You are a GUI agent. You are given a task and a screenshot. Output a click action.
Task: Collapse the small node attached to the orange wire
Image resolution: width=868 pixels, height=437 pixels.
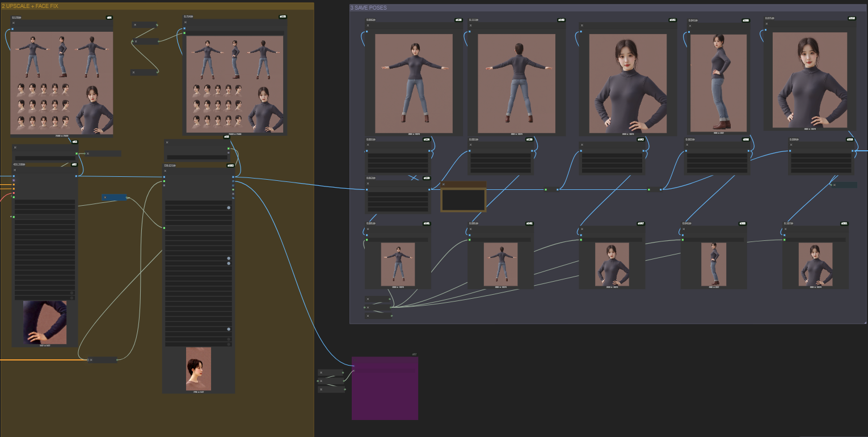91,360
